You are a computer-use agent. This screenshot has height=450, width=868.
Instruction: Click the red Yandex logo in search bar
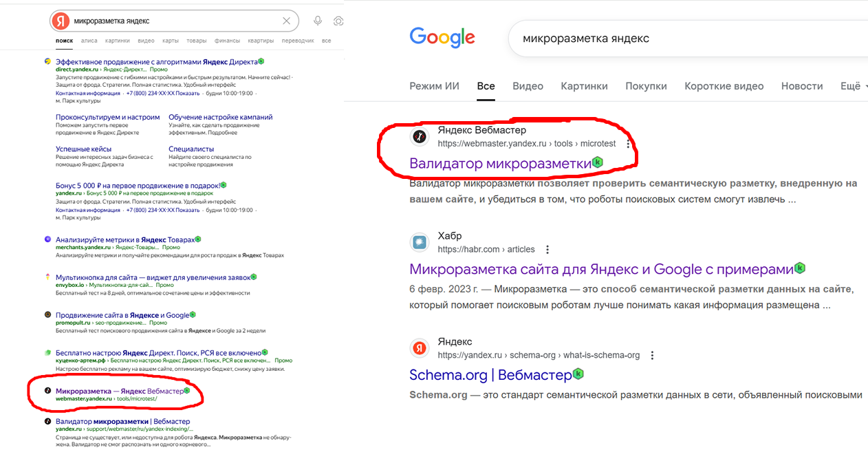point(61,21)
